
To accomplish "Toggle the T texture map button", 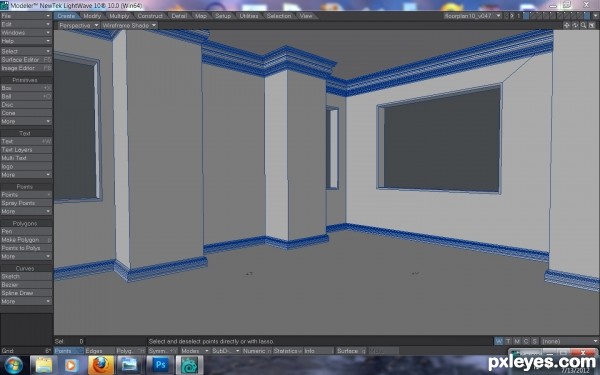I will pos(508,341).
